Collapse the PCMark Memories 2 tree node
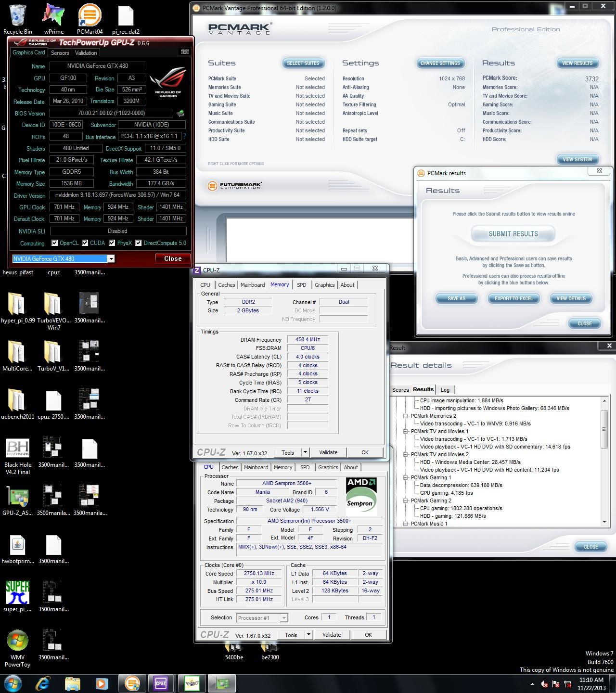616x693 pixels. [x=406, y=416]
